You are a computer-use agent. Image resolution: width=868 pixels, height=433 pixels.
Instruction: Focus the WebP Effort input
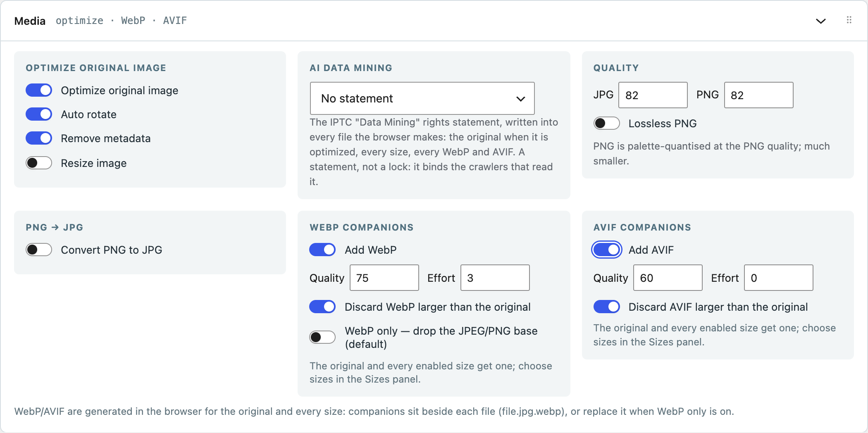click(x=495, y=278)
